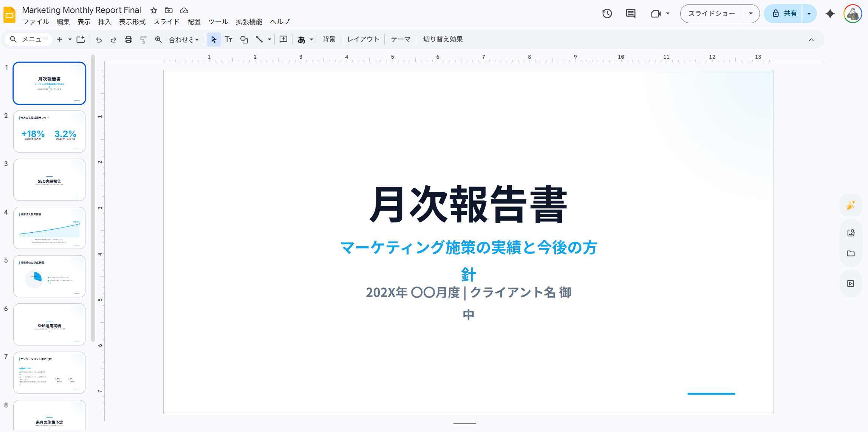Open the shape insertion tool
Viewport: 868px width, 432px height.
pyautogui.click(x=244, y=39)
